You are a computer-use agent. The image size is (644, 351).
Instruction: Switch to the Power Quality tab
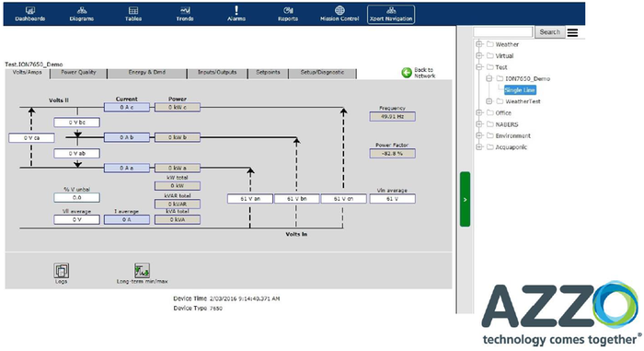[78, 73]
